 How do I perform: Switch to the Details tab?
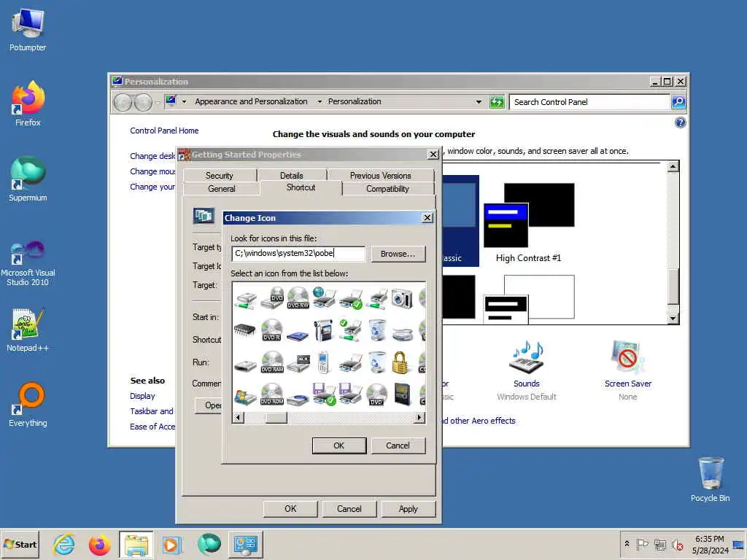(292, 175)
